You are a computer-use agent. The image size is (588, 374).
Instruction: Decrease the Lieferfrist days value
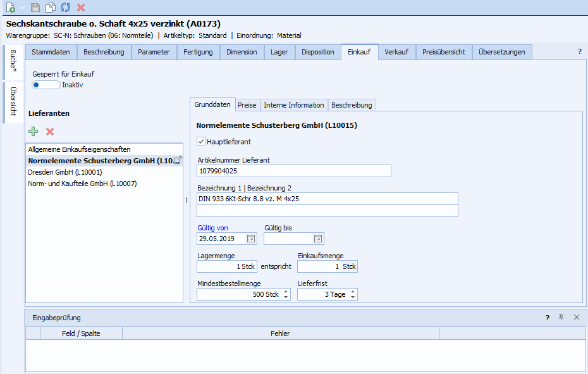353,297
